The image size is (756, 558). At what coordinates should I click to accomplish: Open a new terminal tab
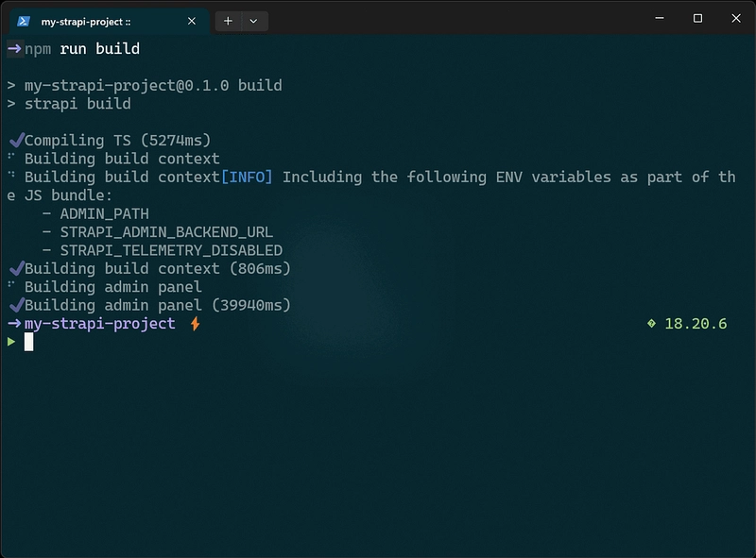[228, 21]
